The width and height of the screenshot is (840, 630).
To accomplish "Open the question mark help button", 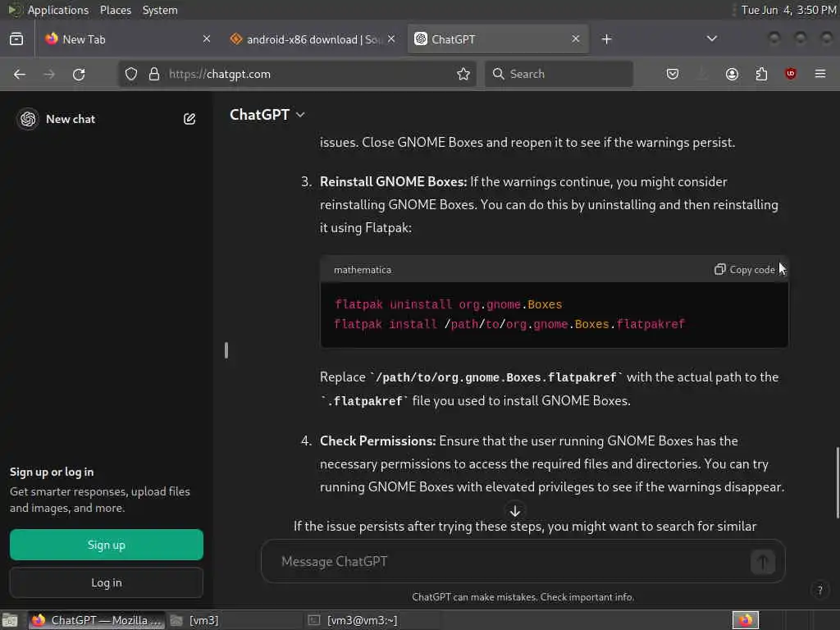I will pyautogui.click(x=819, y=591).
